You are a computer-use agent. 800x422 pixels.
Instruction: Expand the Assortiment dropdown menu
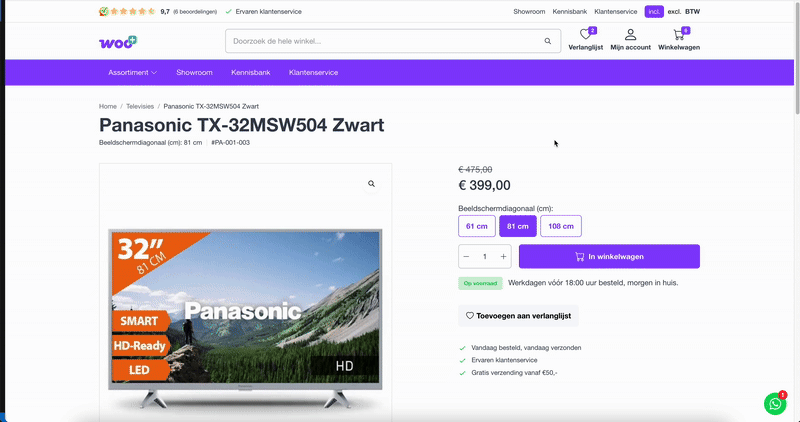[132, 73]
